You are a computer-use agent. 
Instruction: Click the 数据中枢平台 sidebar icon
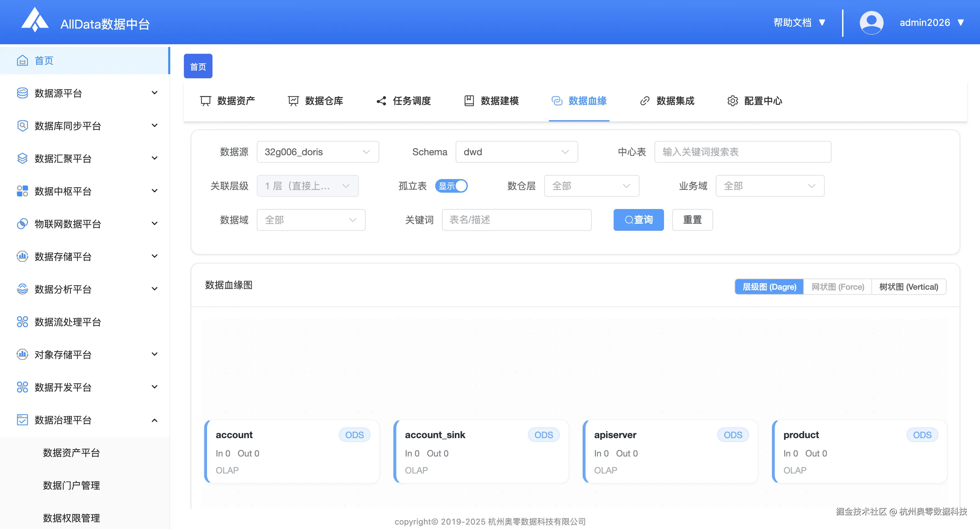(x=22, y=191)
